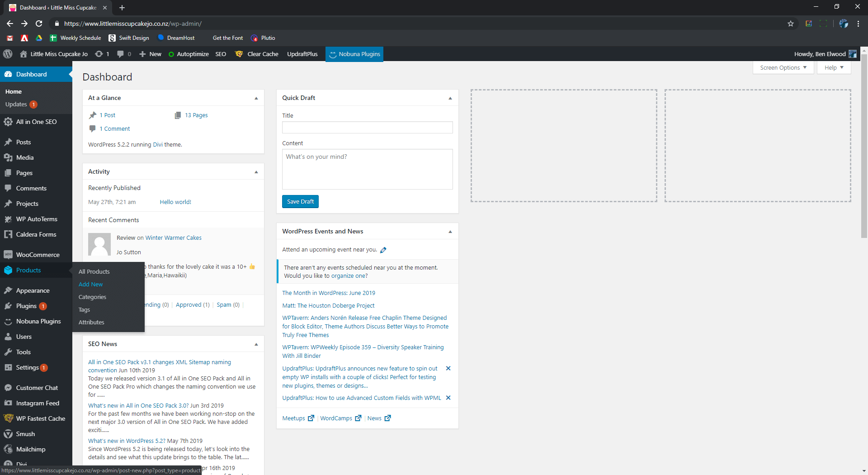Click the updates refresh icon in admin bar
Screen dimensions: 868x475
pos(99,54)
